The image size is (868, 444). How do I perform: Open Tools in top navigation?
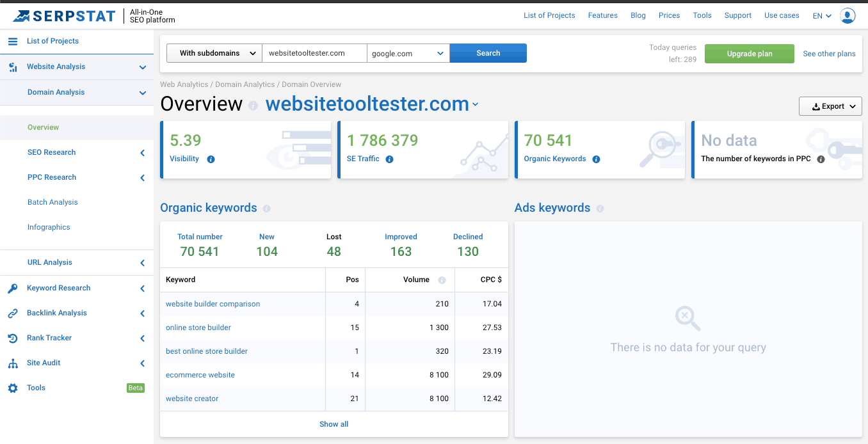point(702,15)
